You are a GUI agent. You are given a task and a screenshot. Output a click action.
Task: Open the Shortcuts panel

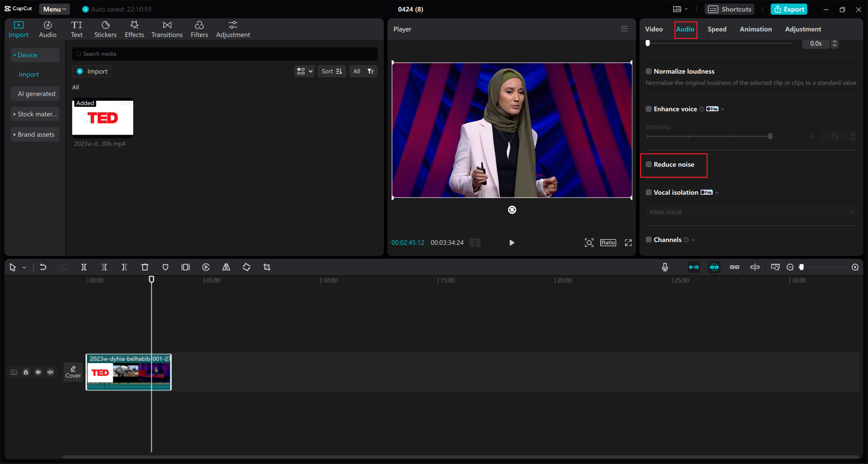729,9
